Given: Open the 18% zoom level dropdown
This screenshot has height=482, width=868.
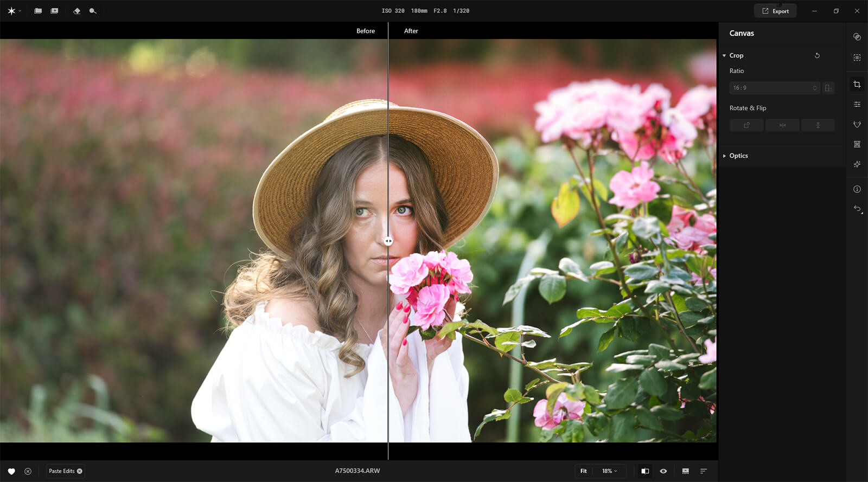Looking at the screenshot, I should [609, 471].
